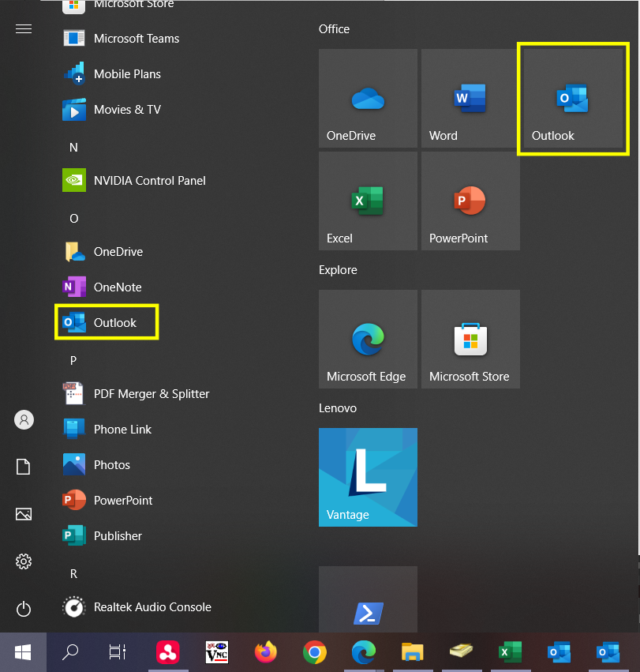640x672 pixels.
Task: Open Google Chrome from the taskbar
Action: pyautogui.click(x=314, y=652)
